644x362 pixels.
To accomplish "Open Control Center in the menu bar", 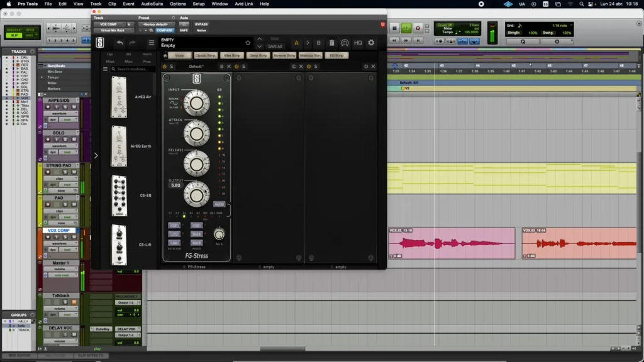I will (591, 4).
